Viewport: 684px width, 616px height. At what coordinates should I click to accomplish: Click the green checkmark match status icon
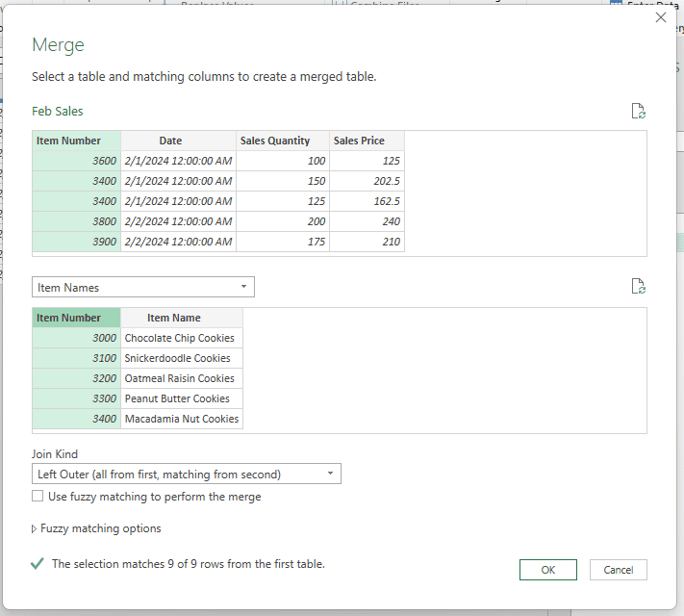(38, 564)
